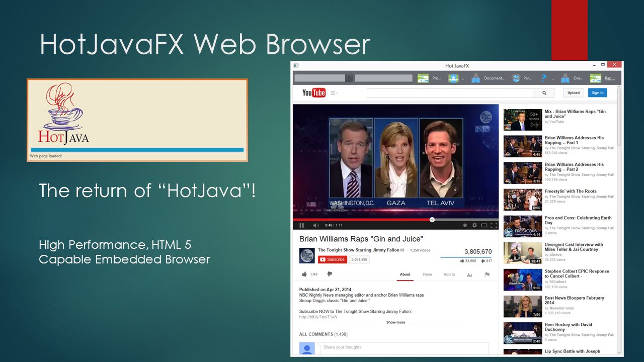The image size is (644, 362).
Task: Click inside the YouTube search box
Action: click(x=450, y=93)
